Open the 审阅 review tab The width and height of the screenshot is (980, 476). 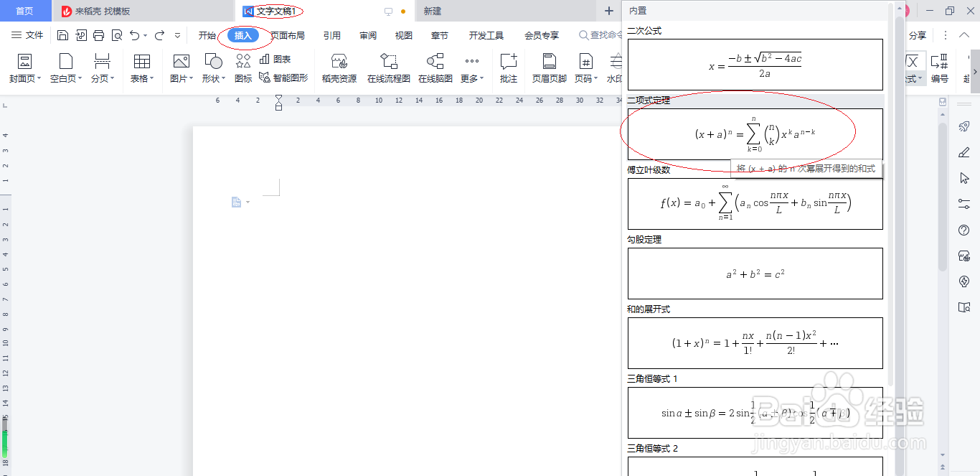tap(368, 34)
